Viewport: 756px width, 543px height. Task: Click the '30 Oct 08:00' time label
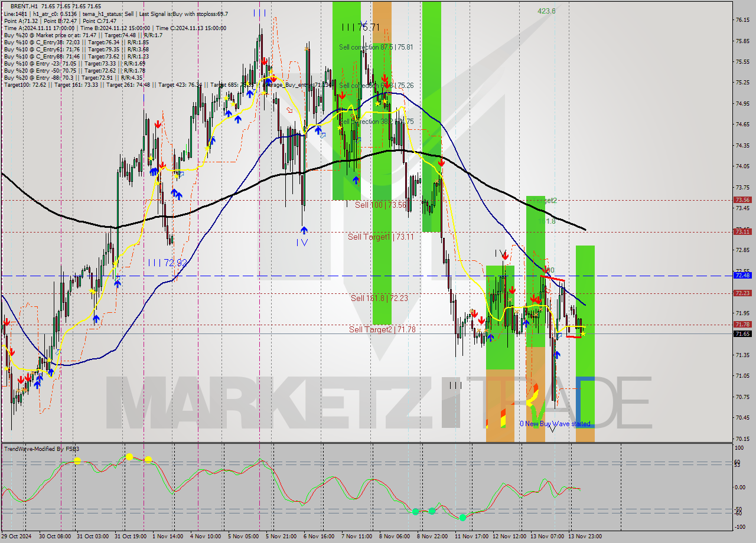point(55,537)
